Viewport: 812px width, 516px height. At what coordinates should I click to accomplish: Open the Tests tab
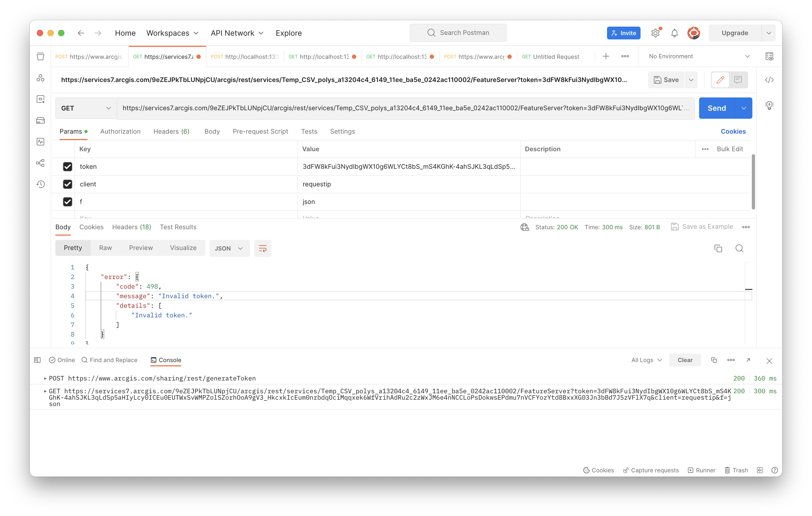tap(309, 132)
